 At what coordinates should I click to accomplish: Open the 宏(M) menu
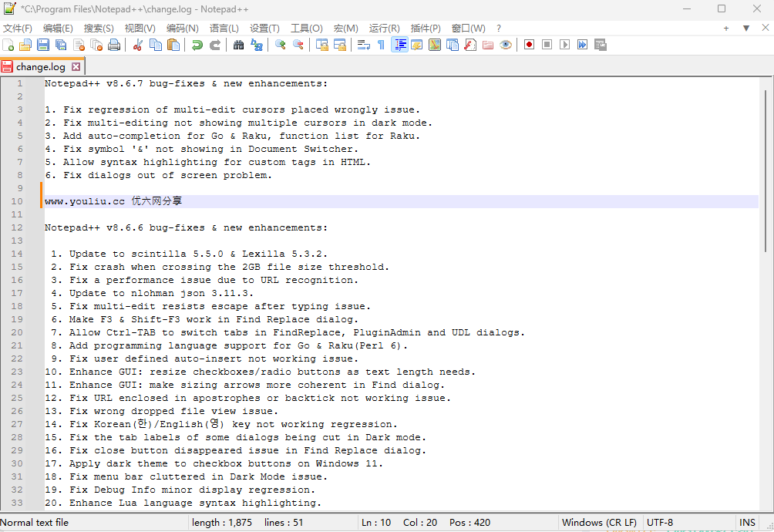point(345,28)
